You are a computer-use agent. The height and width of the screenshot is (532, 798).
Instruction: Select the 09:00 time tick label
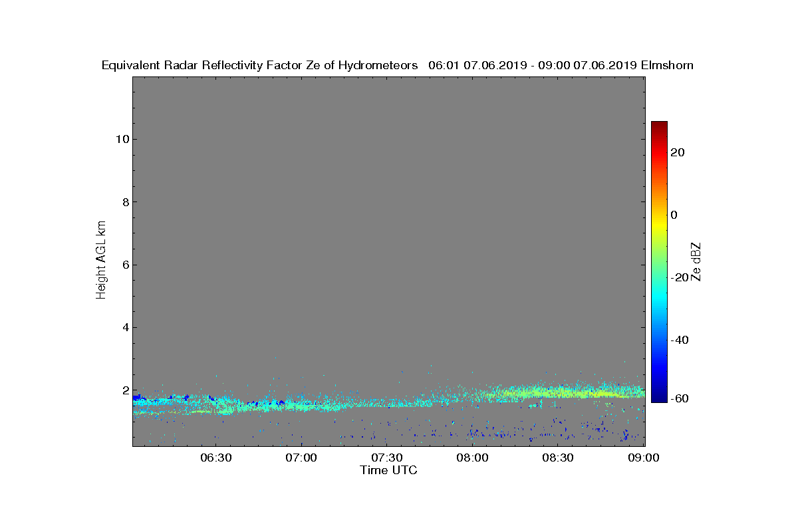(644, 458)
